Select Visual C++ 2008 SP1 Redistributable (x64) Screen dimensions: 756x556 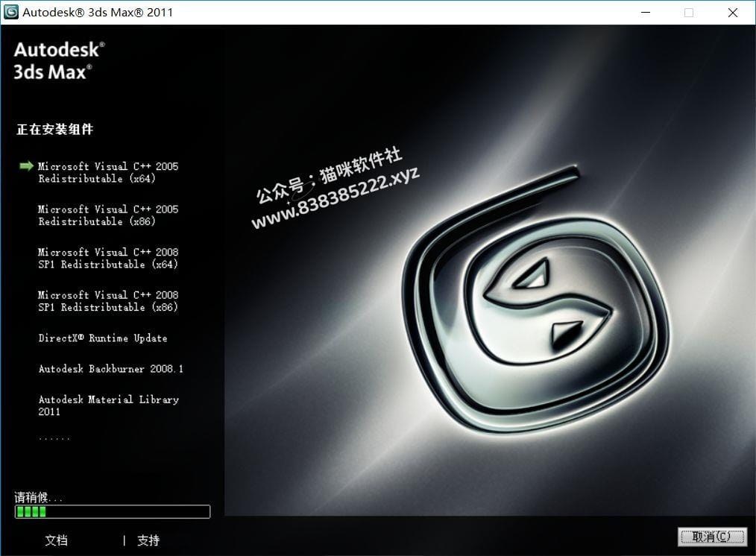pyautogui.click(x=108, y=258)
